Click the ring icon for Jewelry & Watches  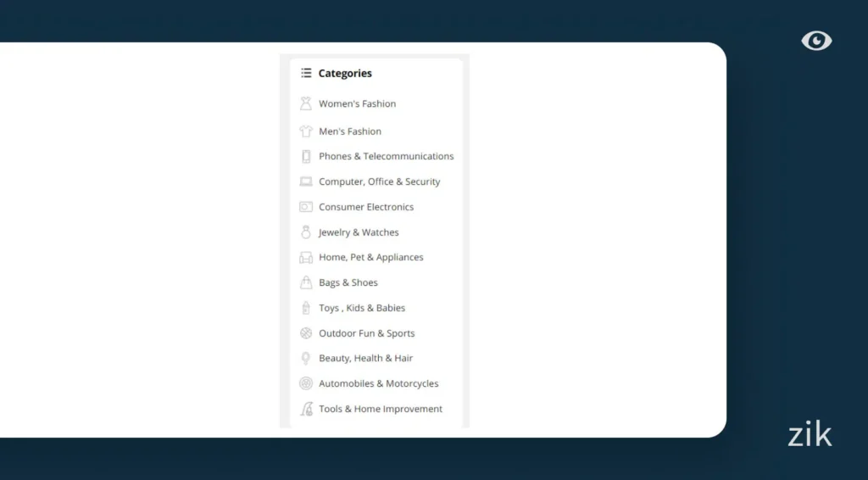click(x=306, y=232)
